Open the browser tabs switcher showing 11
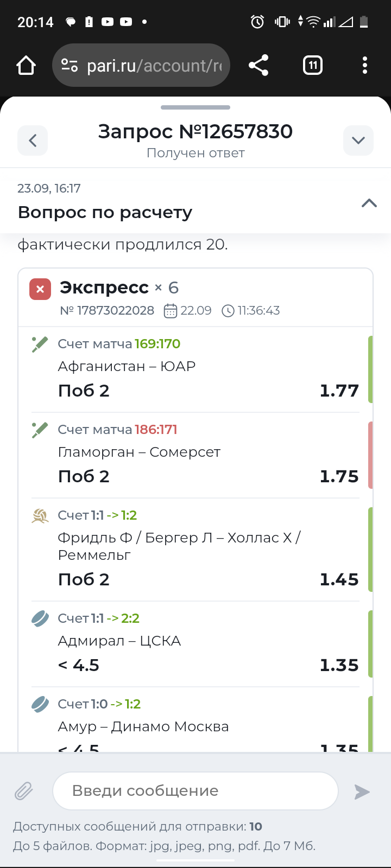Screen dimensions: 391x868 [x=313, y=66]
